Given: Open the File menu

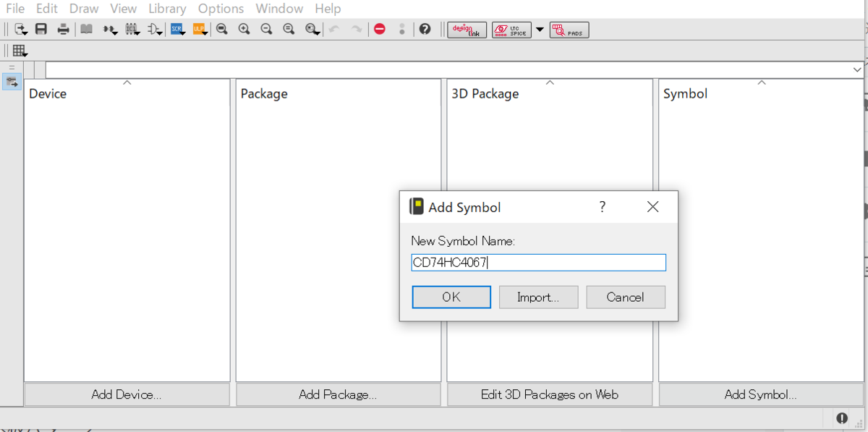Looking at the screenshot, I should tap(15, 9).
